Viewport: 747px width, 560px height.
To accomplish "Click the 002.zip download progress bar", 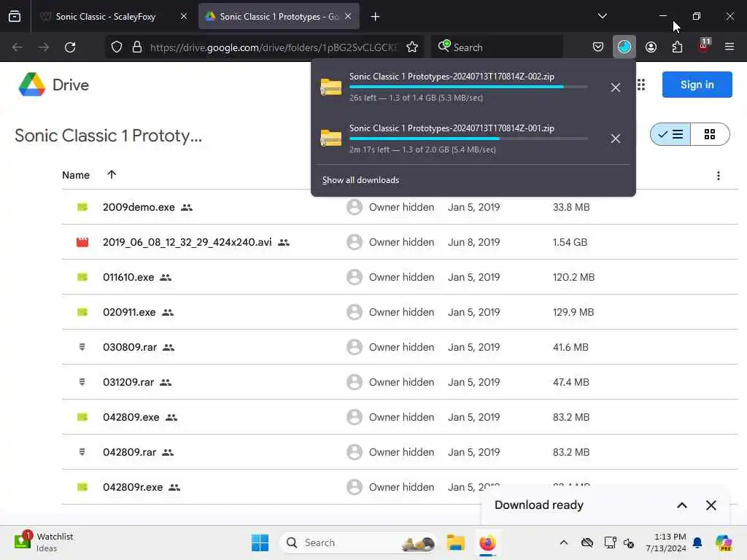I will [x=468, y=87].
